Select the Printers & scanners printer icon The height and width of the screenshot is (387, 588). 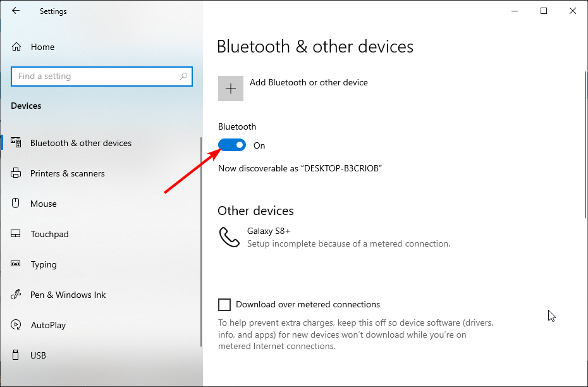tap(16, 173)
